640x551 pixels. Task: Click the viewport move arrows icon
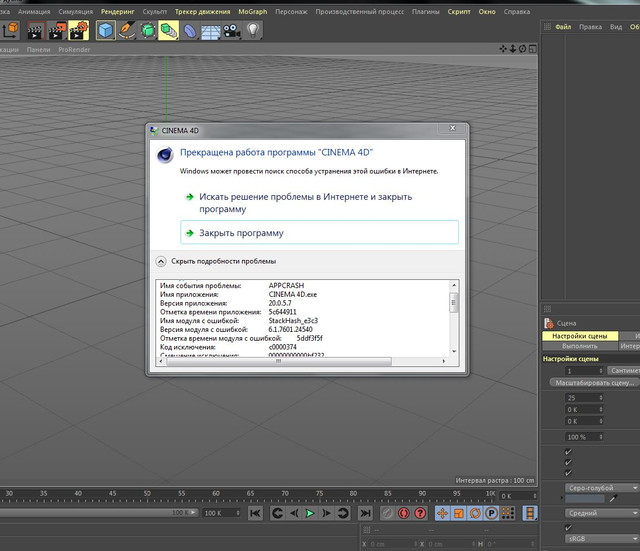click(503, 49)
